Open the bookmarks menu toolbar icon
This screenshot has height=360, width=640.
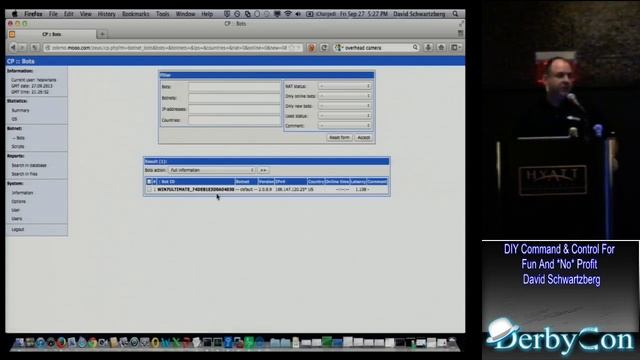tap(455, 48)
